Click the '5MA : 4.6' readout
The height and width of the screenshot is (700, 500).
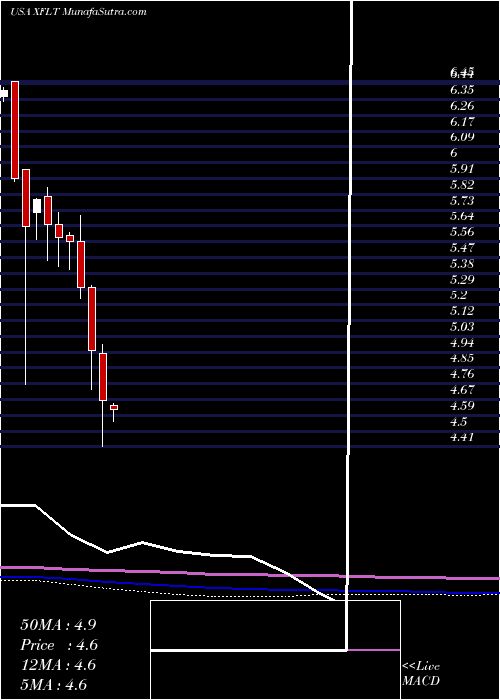54,685
